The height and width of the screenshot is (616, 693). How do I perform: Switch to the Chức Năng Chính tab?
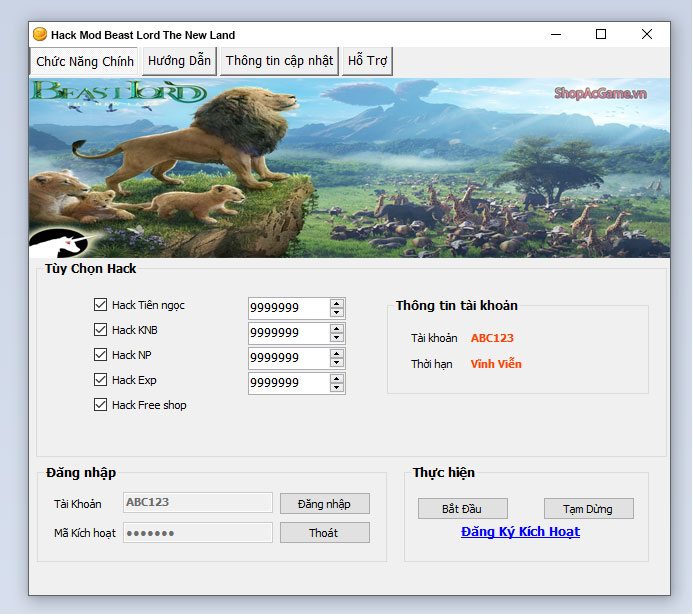[x=85, y=61]
